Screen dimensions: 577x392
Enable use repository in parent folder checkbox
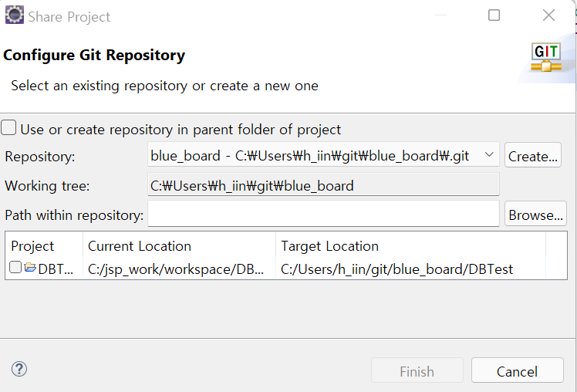click(x=8, y=128)
